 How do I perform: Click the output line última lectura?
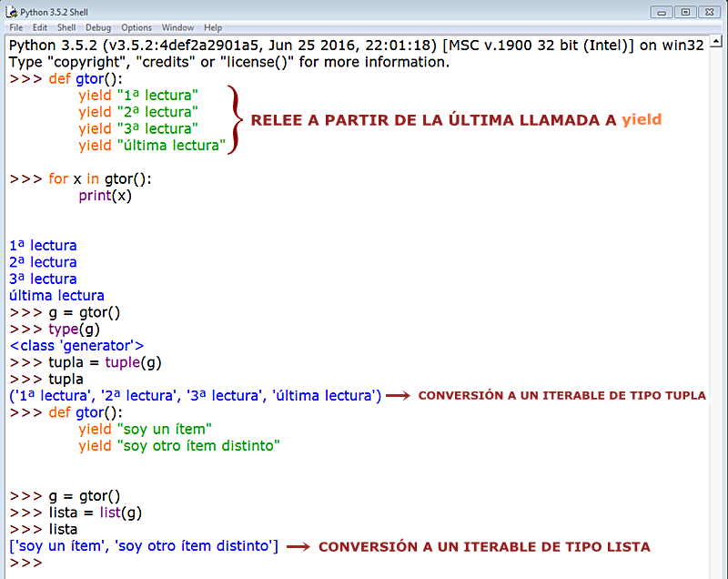(56, 295)
